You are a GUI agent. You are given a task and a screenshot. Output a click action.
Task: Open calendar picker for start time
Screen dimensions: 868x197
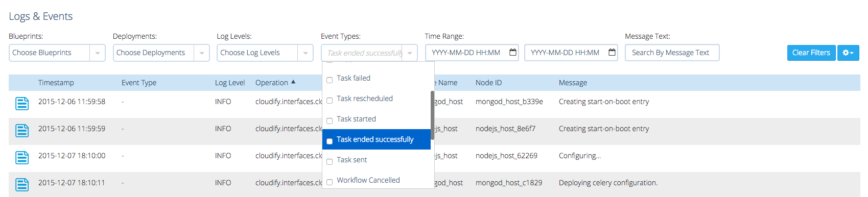(x=513, y=53)
